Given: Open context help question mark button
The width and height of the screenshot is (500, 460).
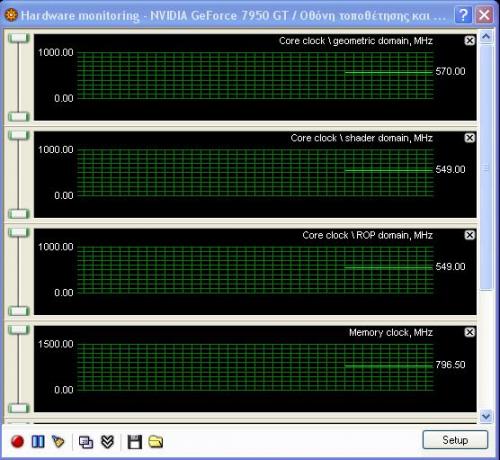Looking at the screenshot, I should (x=463, y=15).
